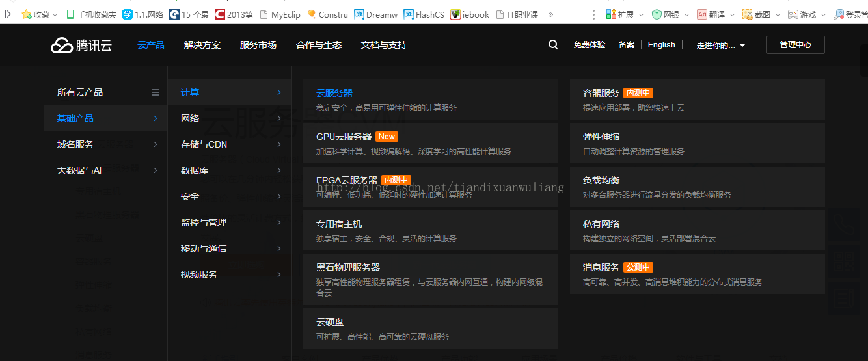Screen dimensions: 868x361
Task: Open the 2013第 bookmark
Action: [x=234, y=14]
